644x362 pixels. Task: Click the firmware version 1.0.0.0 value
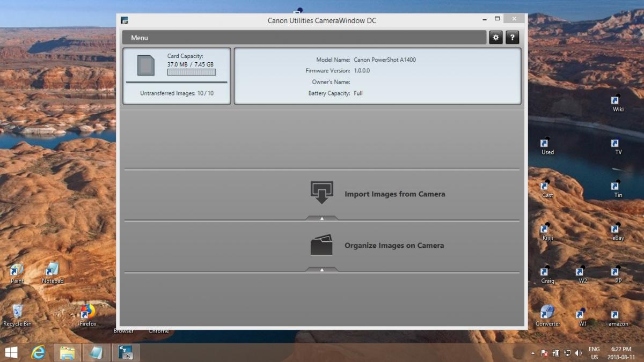coord(362,71)
